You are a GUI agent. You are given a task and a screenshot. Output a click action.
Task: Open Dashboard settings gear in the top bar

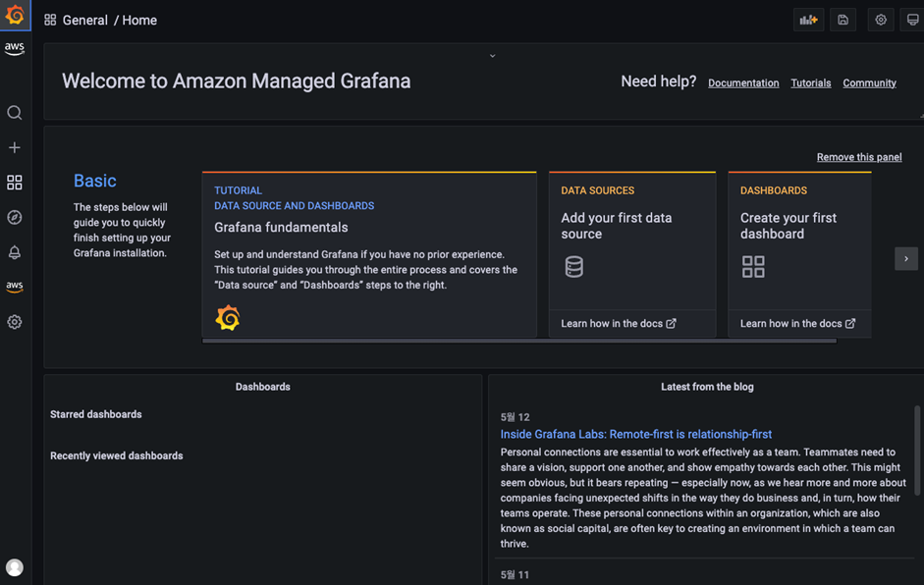881,20
